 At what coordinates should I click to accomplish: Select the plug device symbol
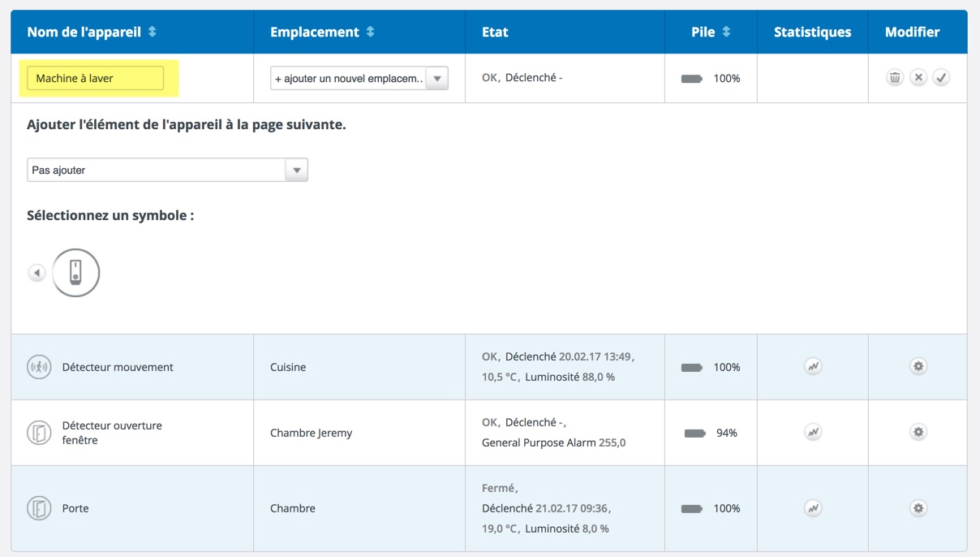point(76,273)
